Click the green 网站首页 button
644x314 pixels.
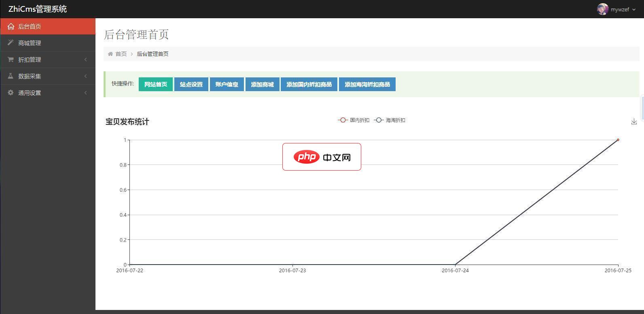click(x=155, y=84)
